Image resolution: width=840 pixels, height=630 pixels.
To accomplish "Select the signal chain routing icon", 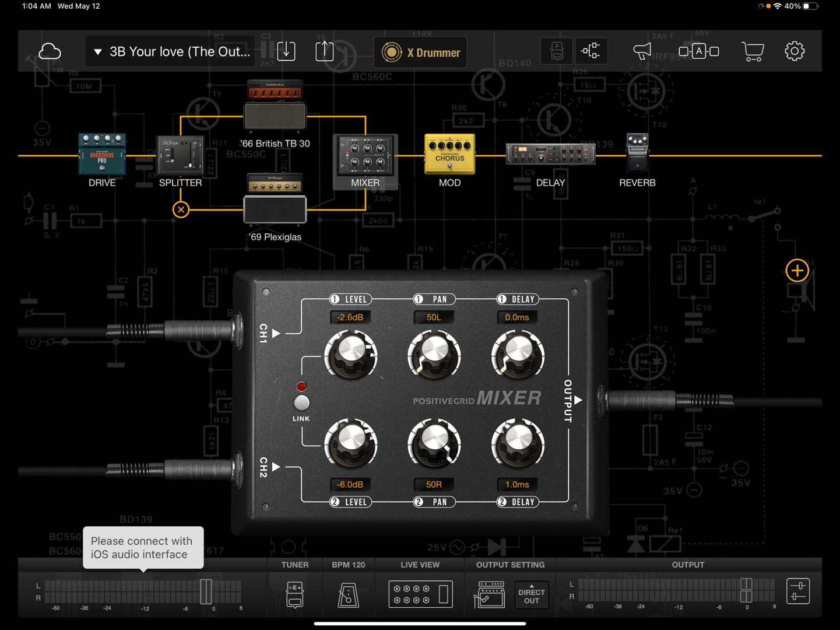I will coord(591,51).
